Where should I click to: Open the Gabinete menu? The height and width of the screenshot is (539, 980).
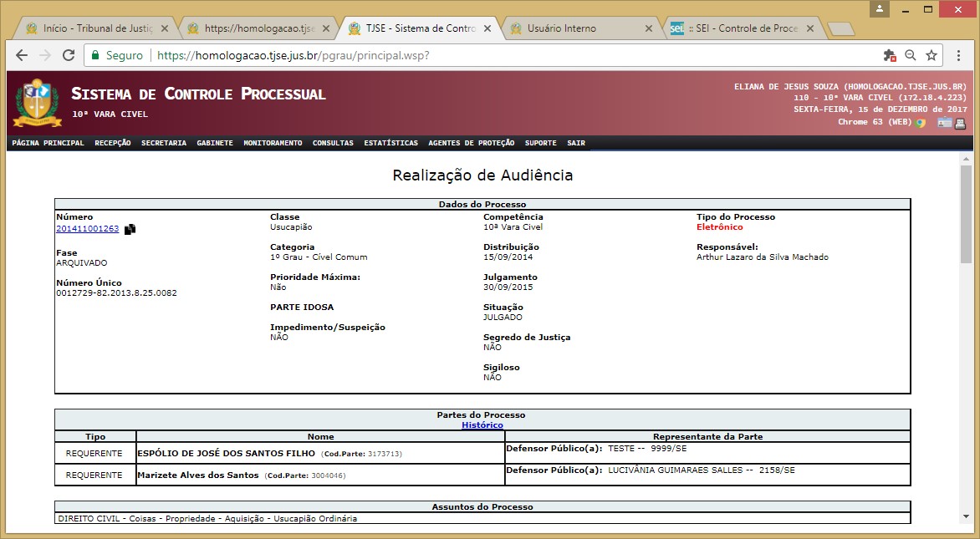(x=215, y=143)
